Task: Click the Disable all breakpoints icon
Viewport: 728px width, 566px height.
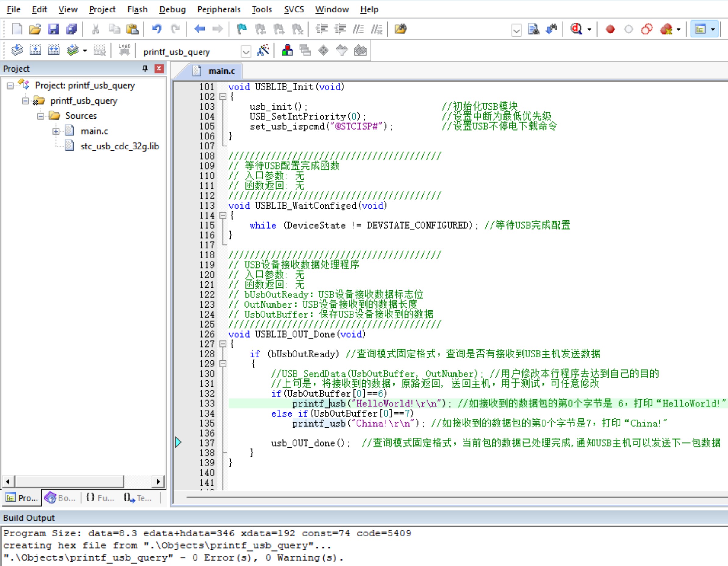Action: (x=647, y=29)
